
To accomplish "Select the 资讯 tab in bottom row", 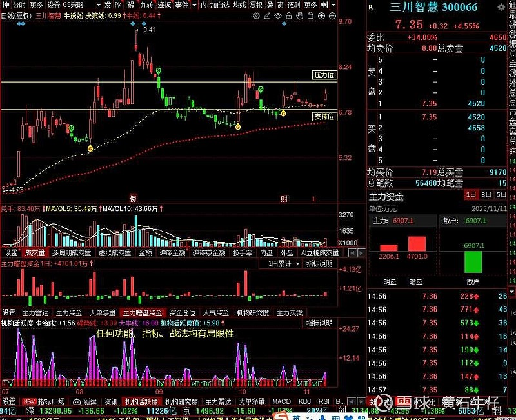I will pos(111,401).
